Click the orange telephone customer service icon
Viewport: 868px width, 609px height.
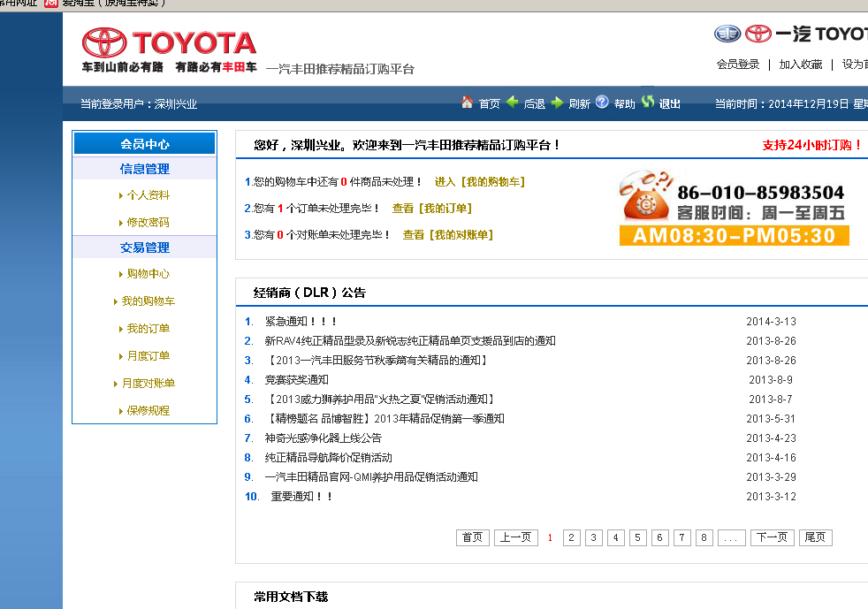coord(645,194)
